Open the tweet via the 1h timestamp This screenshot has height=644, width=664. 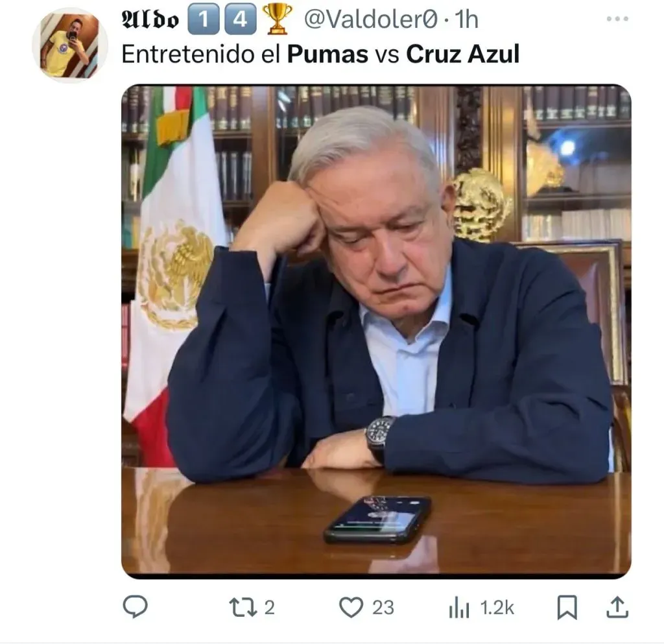click(466, 19)
